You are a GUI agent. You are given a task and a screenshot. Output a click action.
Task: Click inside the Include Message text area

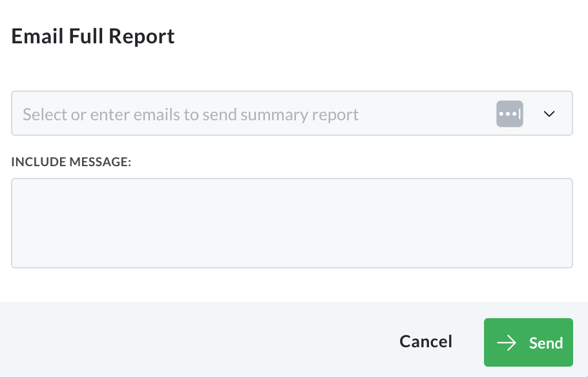[x=292, y=223]
